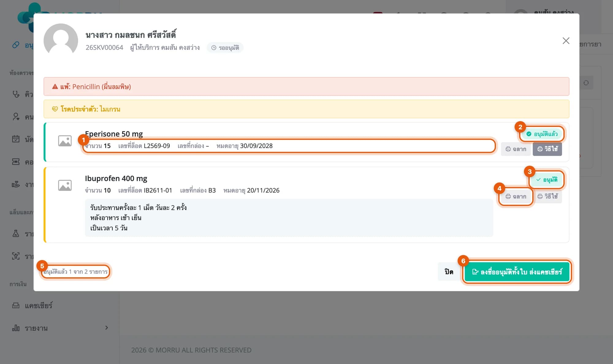Click the pill icon in sidebar top

(x=16, y=45)
